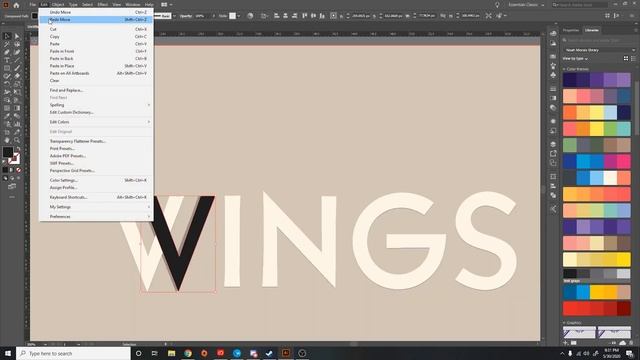Open the Style swatch dropdown in the control bar
The width and height of the screenshot is (640, 360).
click(x=239, y=16)
